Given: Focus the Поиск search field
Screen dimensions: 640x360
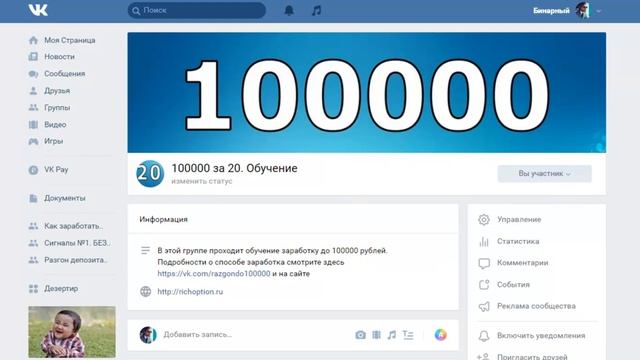Looking at the screenshot, I should pos(197,10).
